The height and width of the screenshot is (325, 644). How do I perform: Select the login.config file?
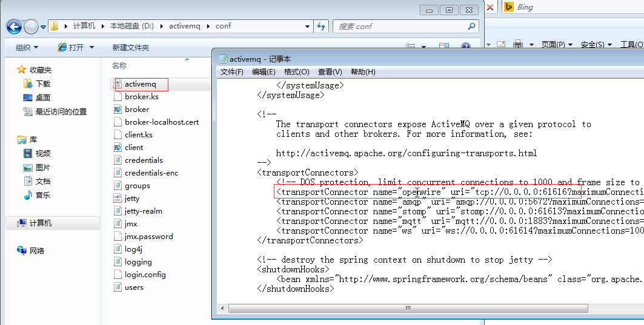[x=145, y=275]
